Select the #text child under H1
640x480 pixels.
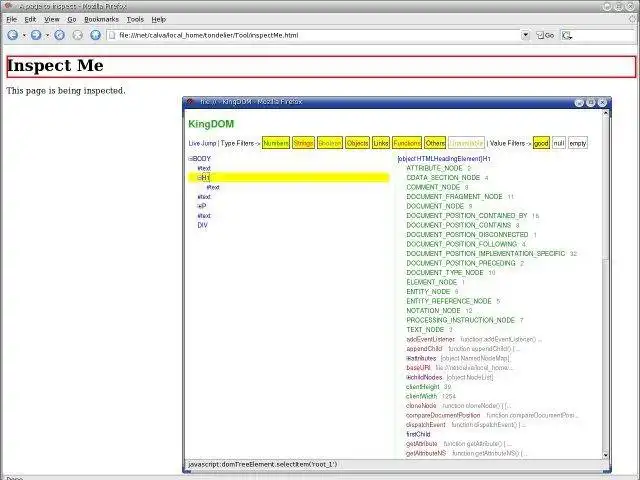click(x=213, y=187)
